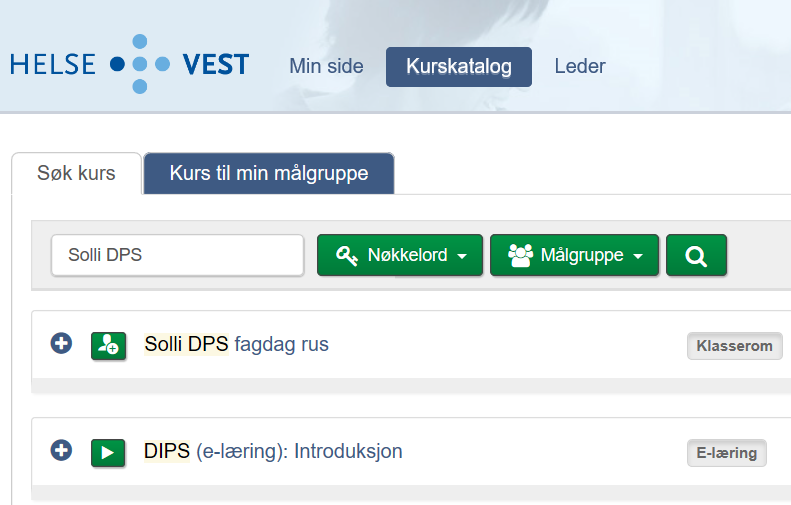This screenshot has width=791, height=505.
Task: Go to the Leder section
Action: click(580, 67)
